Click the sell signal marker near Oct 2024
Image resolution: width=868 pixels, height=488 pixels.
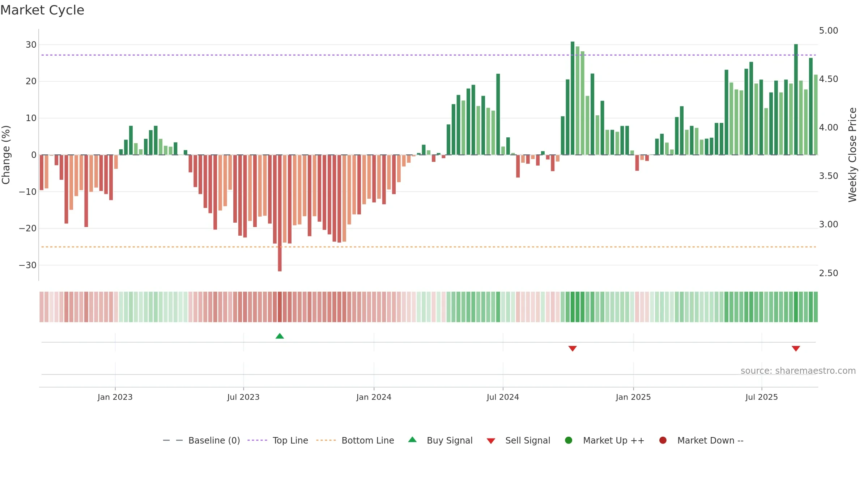(x=573, y=348)
